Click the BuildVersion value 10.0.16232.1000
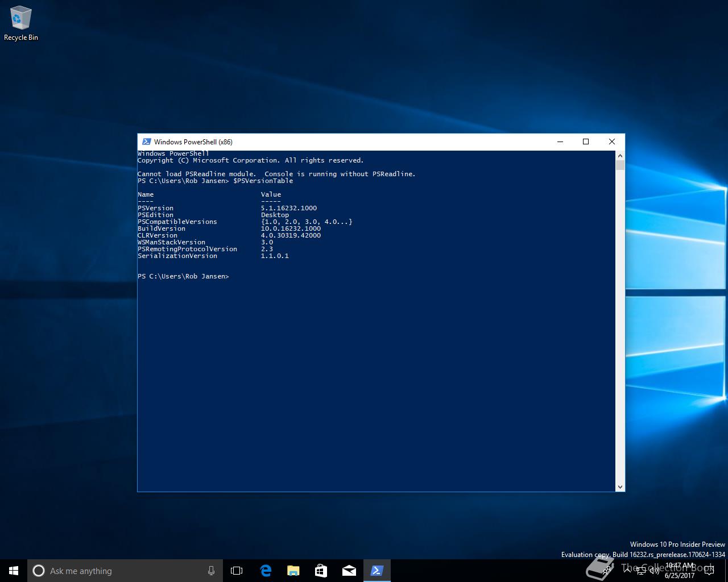 pos(291,228)
